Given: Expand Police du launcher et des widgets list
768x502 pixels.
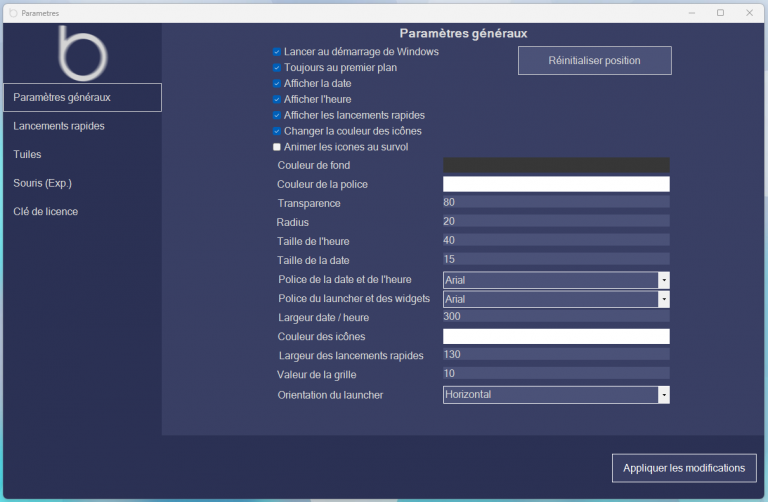Looking at the screenshot, I should [x=663, y=299].
